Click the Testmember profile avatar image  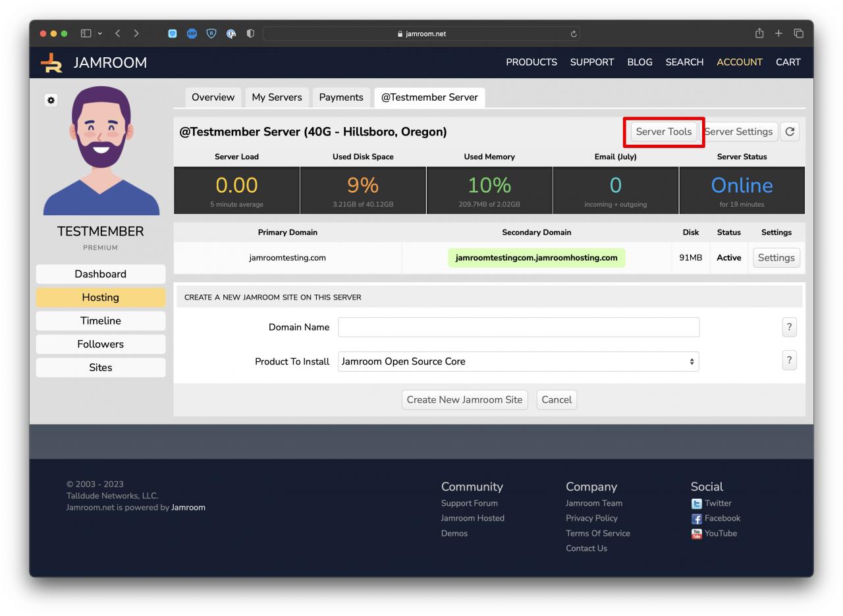[101, 153]
